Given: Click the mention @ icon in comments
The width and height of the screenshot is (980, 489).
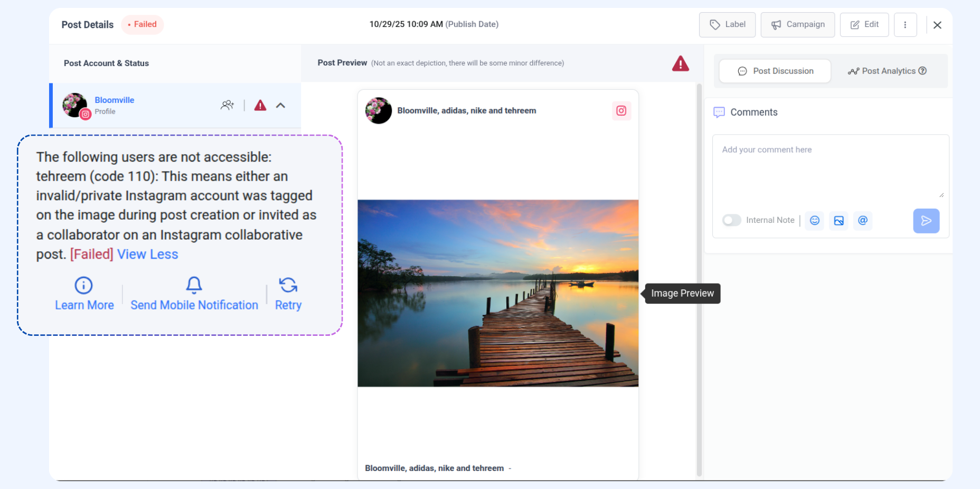Looking at the screenshot, I should tap(863, 220).
